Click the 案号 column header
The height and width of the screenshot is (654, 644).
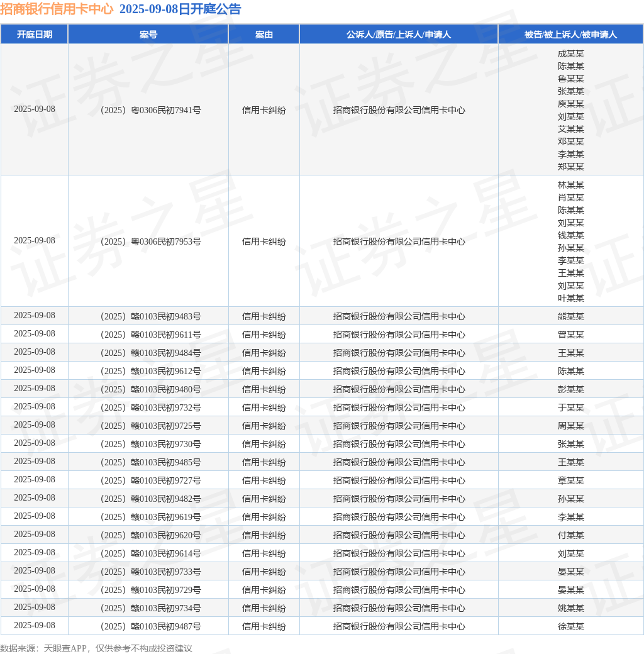[x=148, y=34]
